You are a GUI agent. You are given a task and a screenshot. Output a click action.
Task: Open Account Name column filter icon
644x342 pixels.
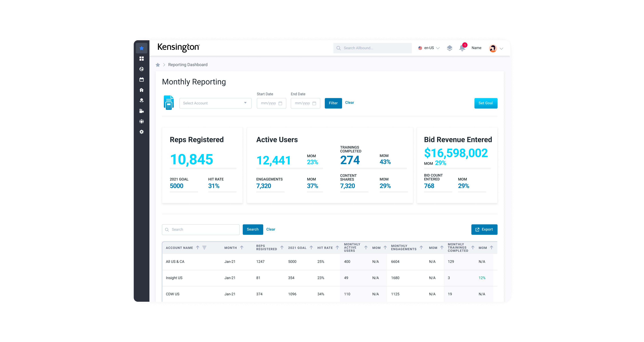coord(204,247)
